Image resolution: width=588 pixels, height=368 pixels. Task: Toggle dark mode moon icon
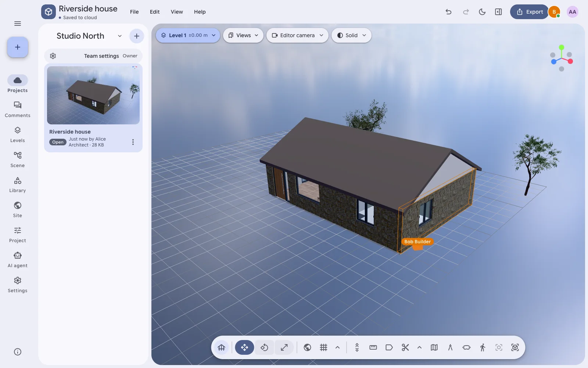click(482, 12)
